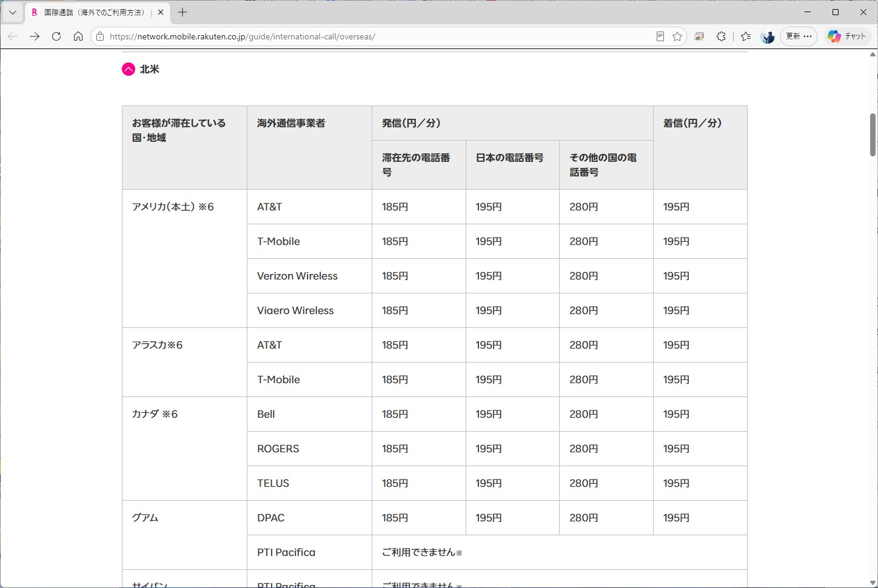Screen dimensions: 878x588
Task: Click the DPAC carrier cell
Action: coord(309,518)
